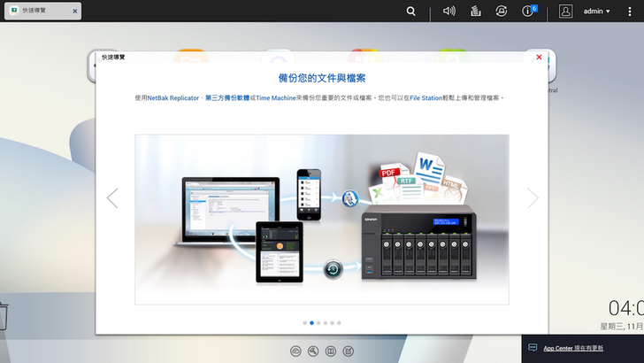Screen dimensions: 644x363
Task: Select the sixth slide pagination dot
Action: [x=339, y=323]
